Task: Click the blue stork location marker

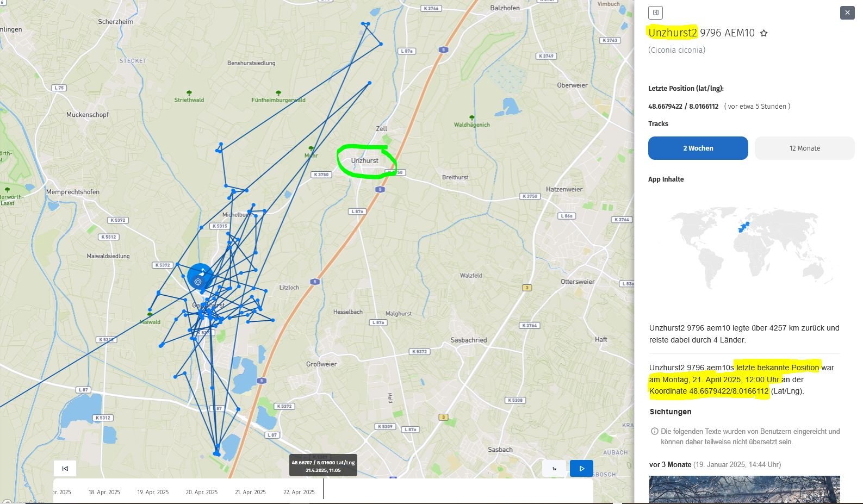Action: pyautogui.click(x=200, y=277)
